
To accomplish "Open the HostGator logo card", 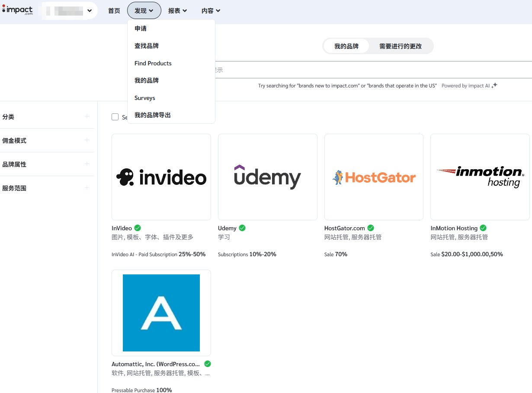I will tap(374, 177).
